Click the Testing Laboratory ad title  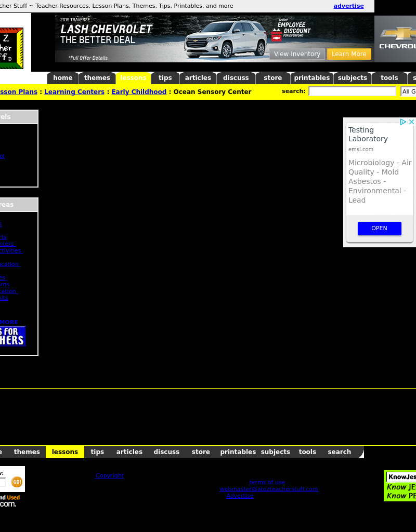point(368,135)
